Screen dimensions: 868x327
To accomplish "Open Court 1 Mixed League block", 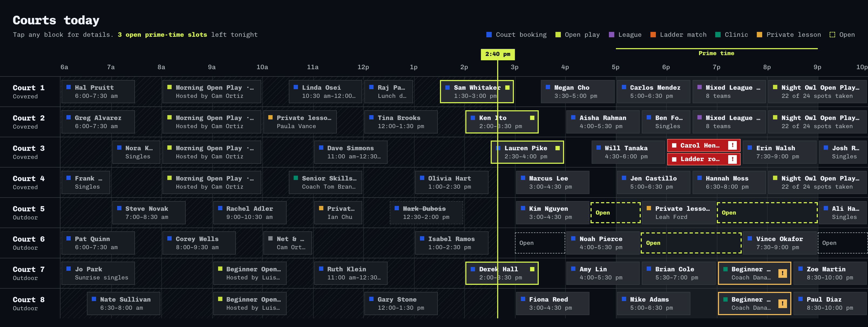I will point(729,91).
